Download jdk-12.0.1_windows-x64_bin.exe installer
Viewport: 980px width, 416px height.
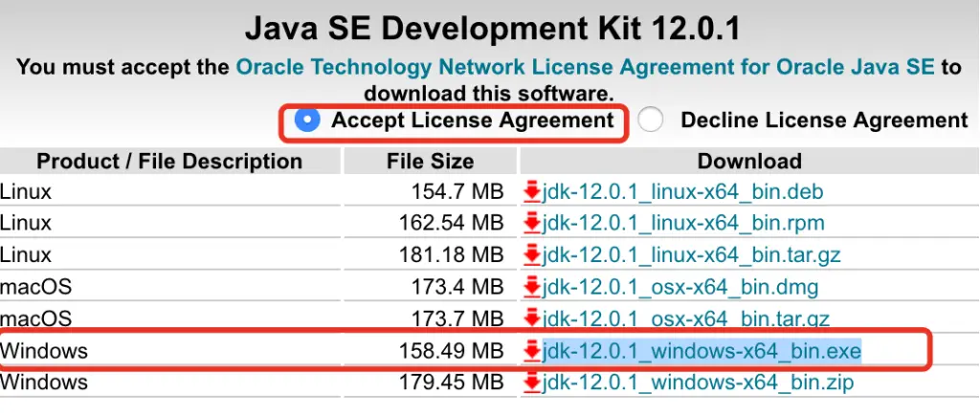tap(702, 351)
